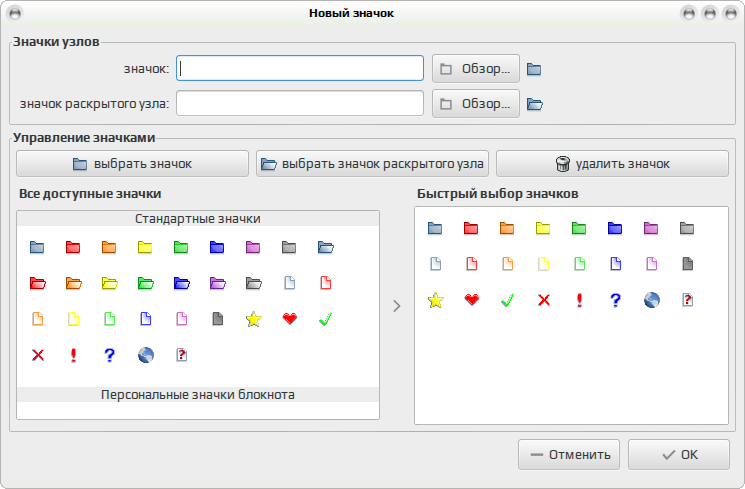
Task: Select green closed folder in standard icons list
Action: (x=181, y=247)
